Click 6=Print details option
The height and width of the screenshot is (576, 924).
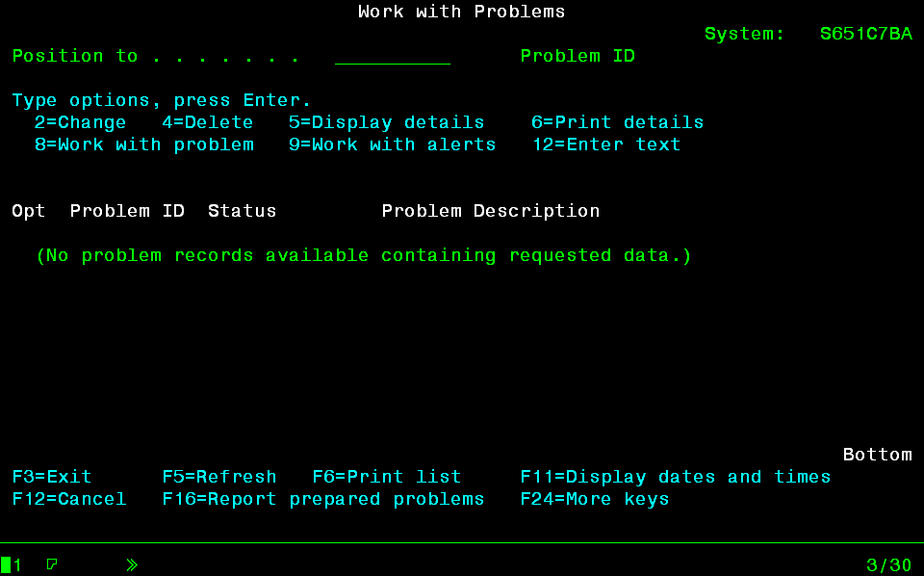617,122
